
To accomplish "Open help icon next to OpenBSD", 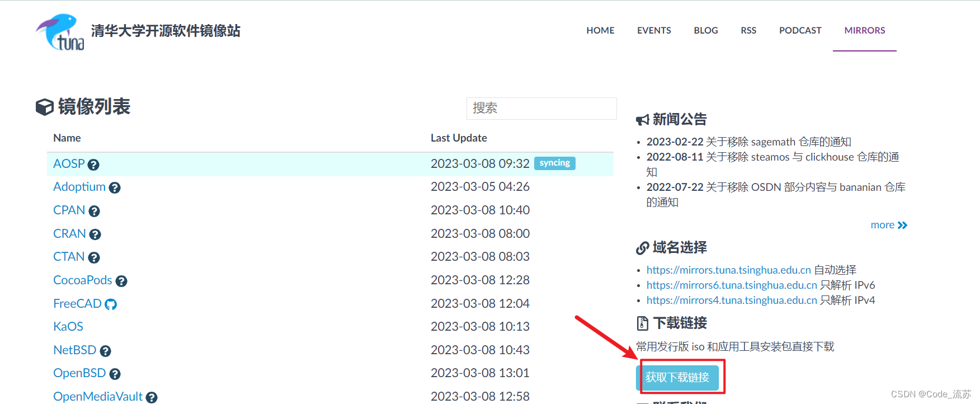I will (115, 374).
